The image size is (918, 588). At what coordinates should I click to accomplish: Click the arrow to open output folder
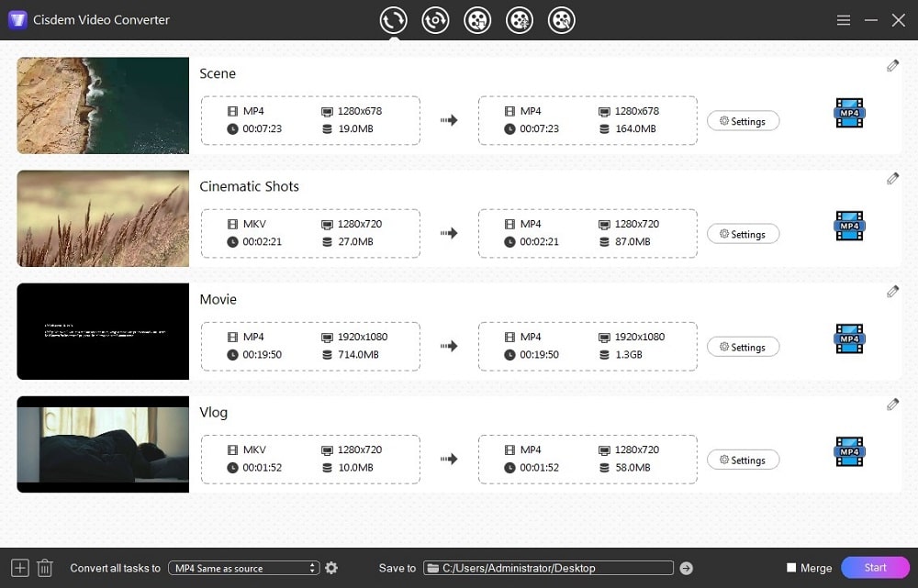[x=686, y=568]
